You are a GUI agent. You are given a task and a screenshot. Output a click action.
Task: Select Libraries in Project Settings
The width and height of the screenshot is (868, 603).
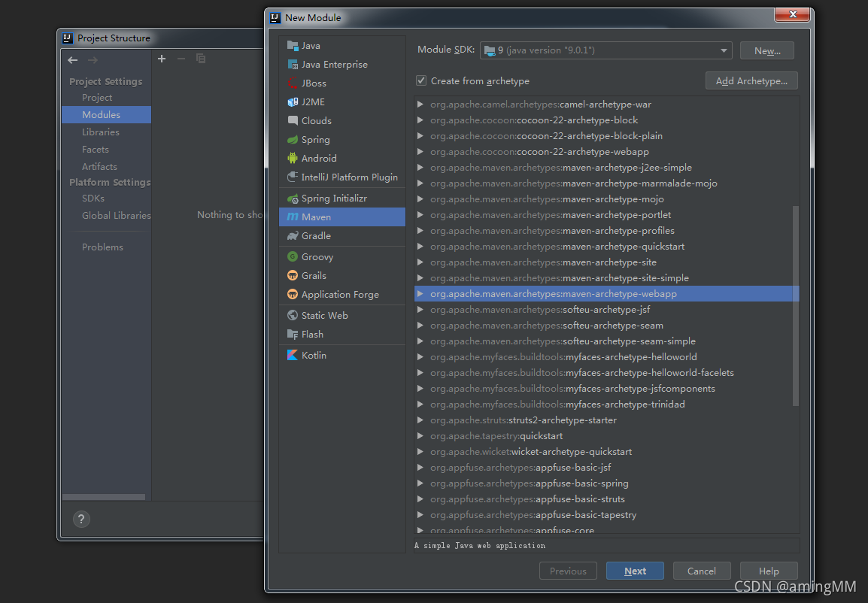[x=106, y=132]
